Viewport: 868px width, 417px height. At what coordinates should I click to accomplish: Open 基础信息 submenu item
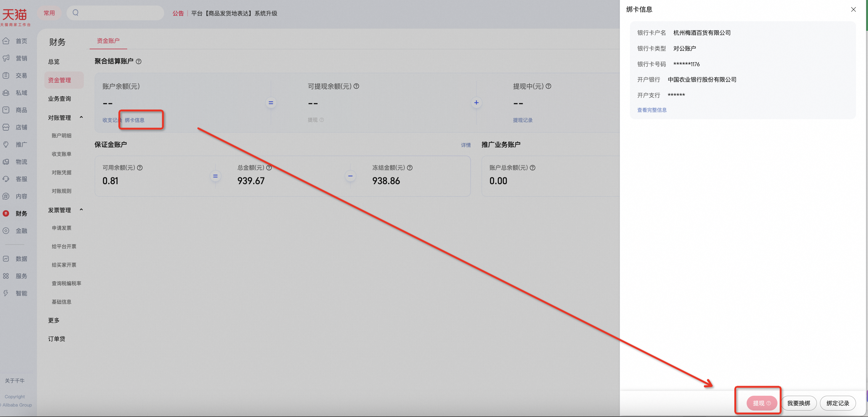coord(61,302)
